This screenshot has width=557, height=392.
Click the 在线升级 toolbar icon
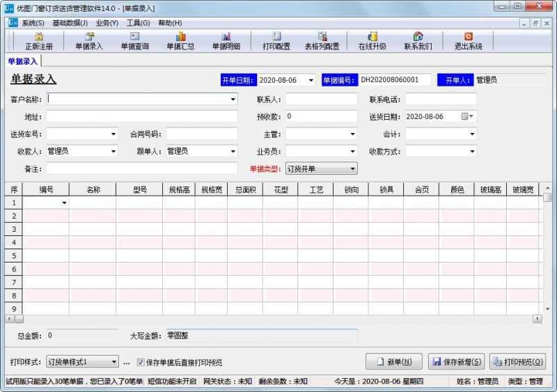(x=372, y=41)
